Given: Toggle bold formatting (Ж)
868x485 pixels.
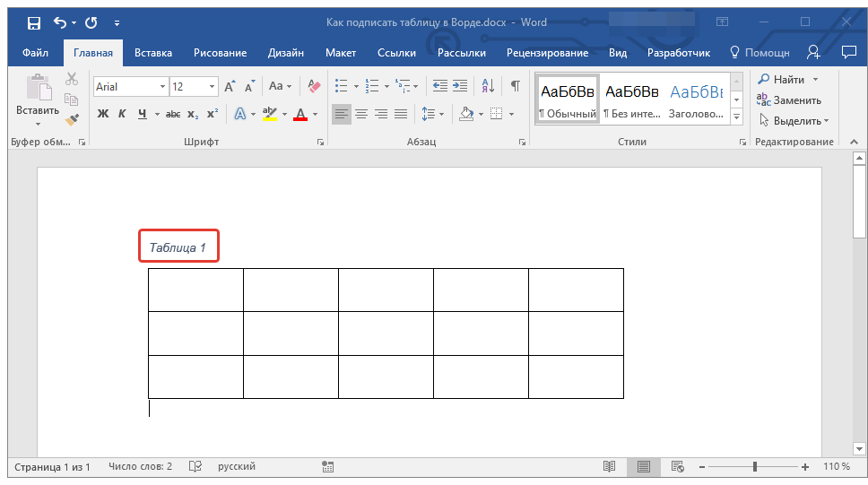Looking at the screenshot, I should pos(102,114).
